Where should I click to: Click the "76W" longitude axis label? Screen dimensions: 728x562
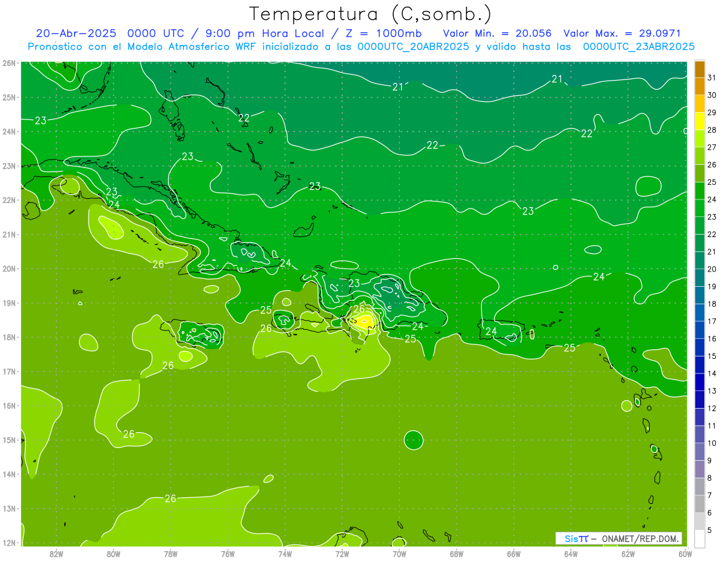[227, 553]
